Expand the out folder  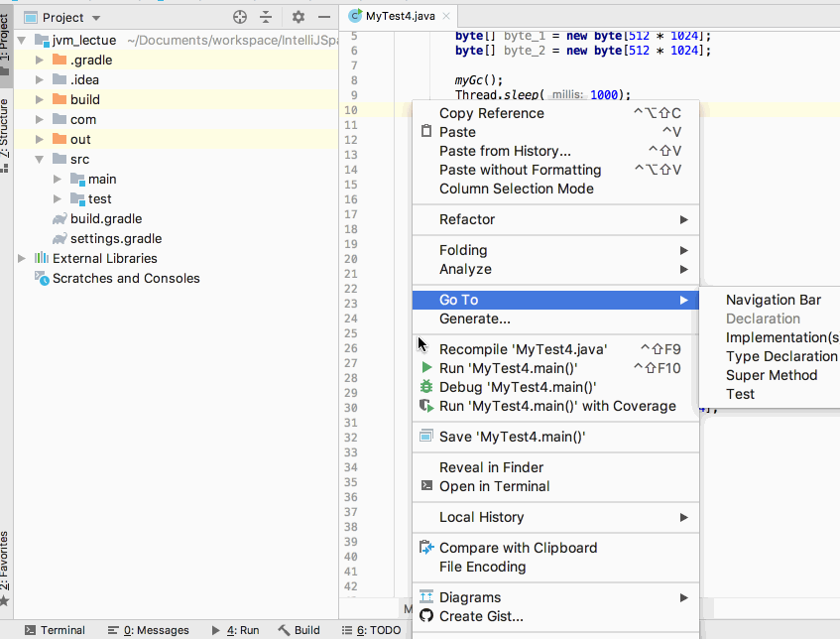(x=39, y=139)
